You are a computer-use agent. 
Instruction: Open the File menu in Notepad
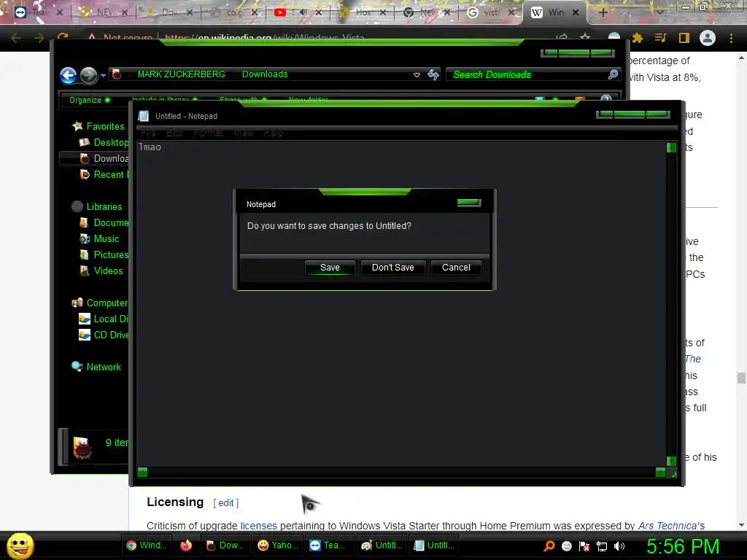pyautogui.click(x=148, y=133)
